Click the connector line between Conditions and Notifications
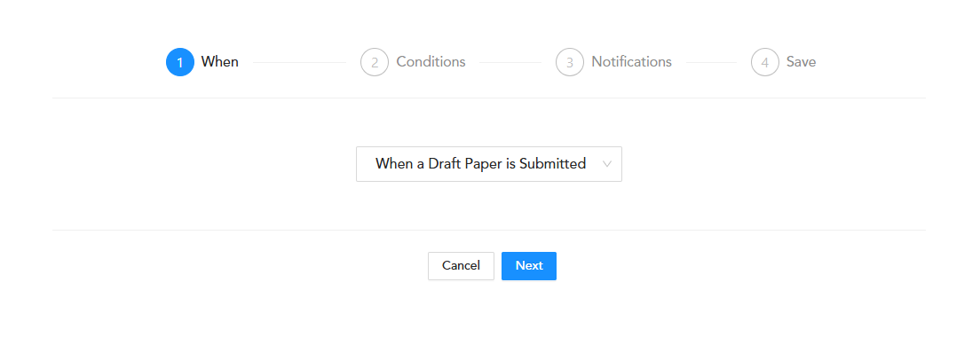 pos(510,62)
